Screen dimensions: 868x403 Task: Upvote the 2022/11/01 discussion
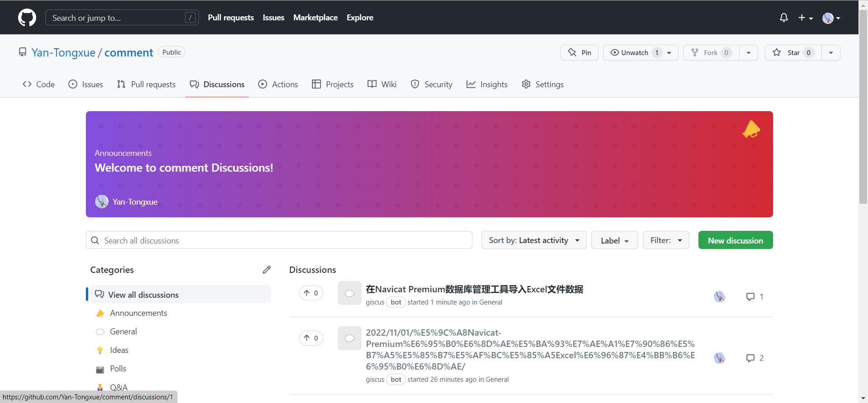[311, 338]
